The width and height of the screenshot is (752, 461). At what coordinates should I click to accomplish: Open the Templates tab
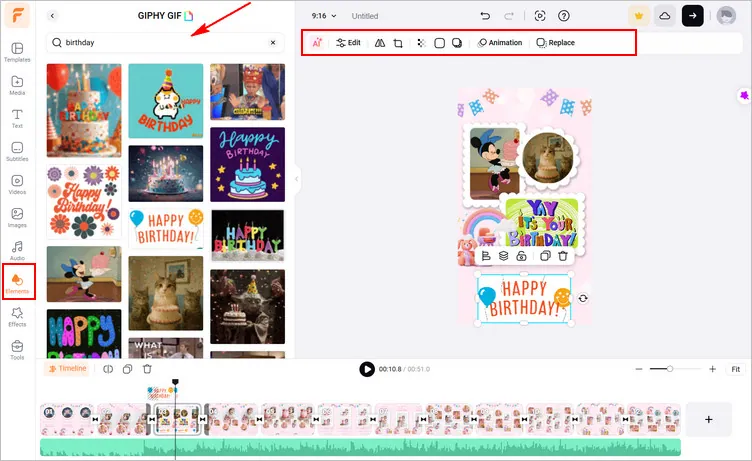click(x=16, y=52)
